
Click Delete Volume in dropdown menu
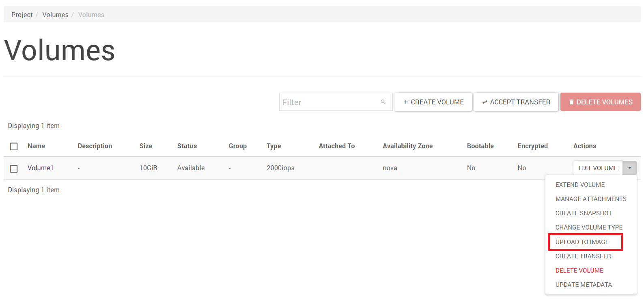coord(579,271)
